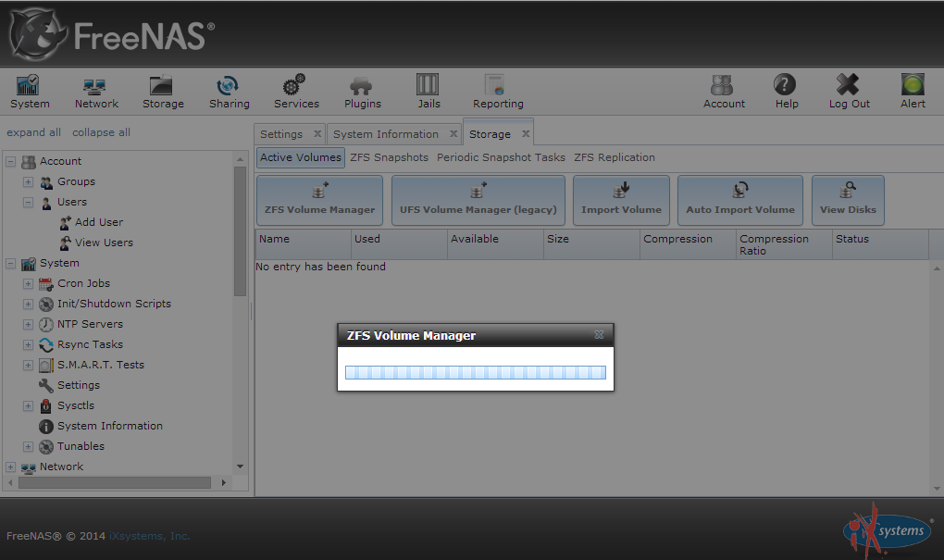
Task: Click the Rsync Tasks arrows icon
Action: coord(46,345)
